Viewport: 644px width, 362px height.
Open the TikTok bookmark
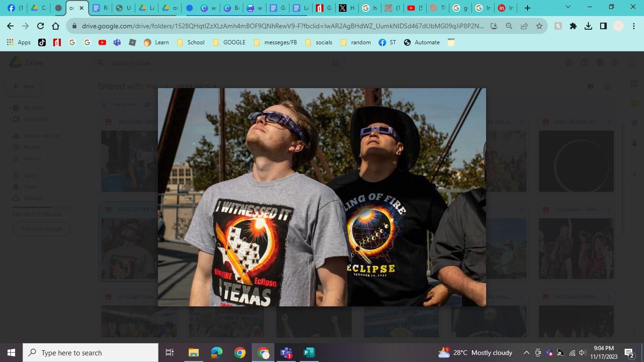tap(42, 42)
